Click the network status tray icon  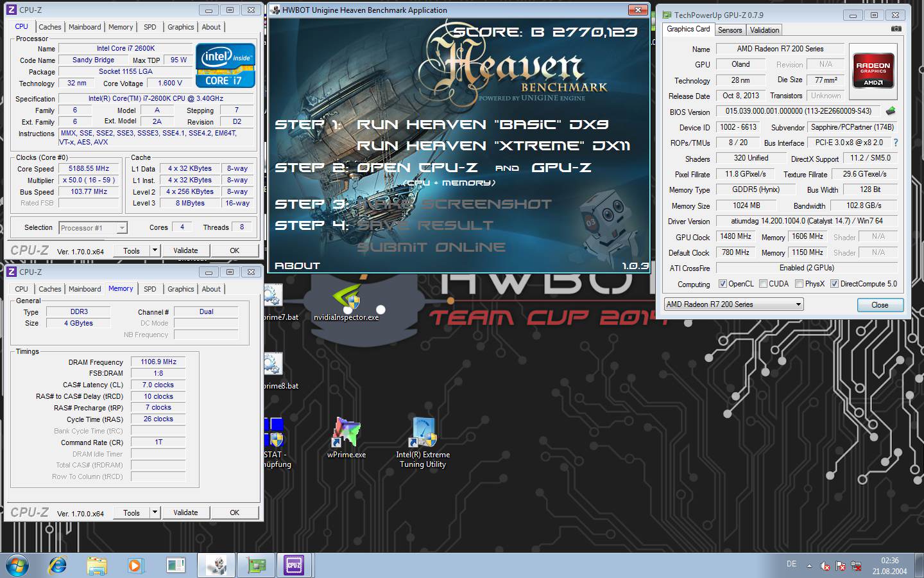(855, 566)
